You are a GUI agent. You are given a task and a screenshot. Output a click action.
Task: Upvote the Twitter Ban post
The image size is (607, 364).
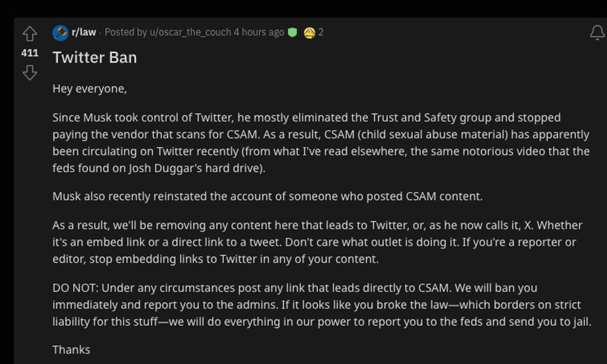(29, 34)
